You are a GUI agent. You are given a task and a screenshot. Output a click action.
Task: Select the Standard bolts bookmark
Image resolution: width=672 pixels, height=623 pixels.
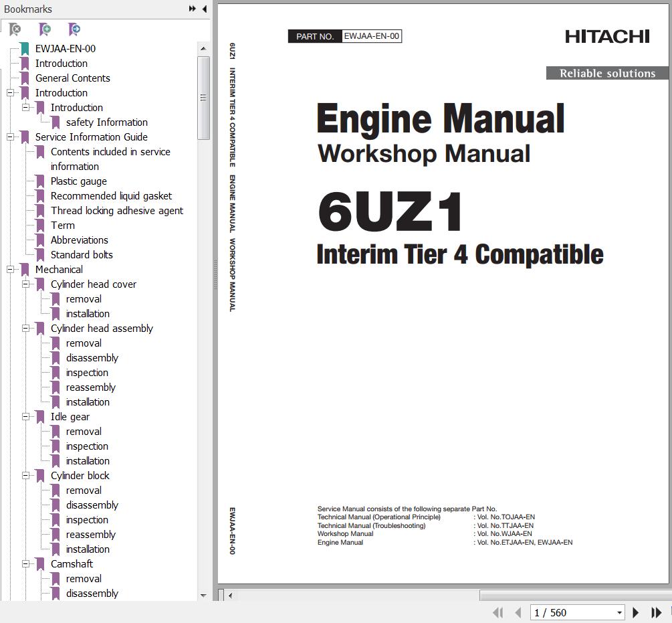(x=82, y=255)
